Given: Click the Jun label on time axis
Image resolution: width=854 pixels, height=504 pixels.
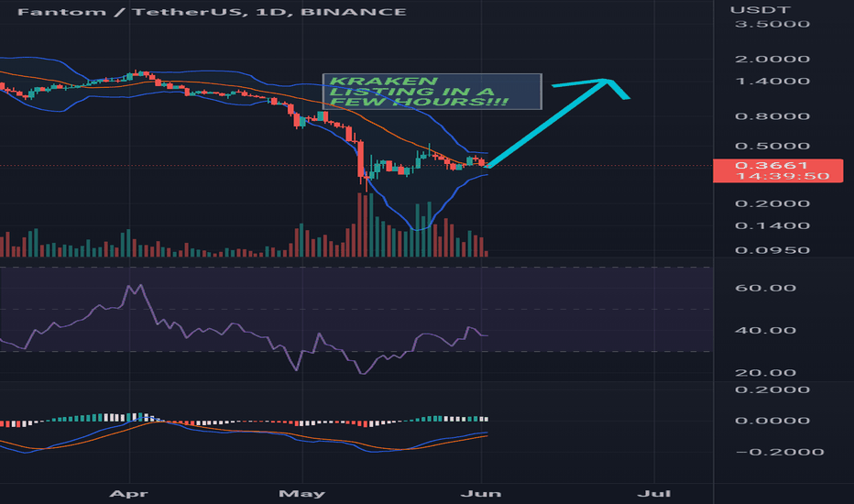Looking at the screenshot, I should pos(481,494).
